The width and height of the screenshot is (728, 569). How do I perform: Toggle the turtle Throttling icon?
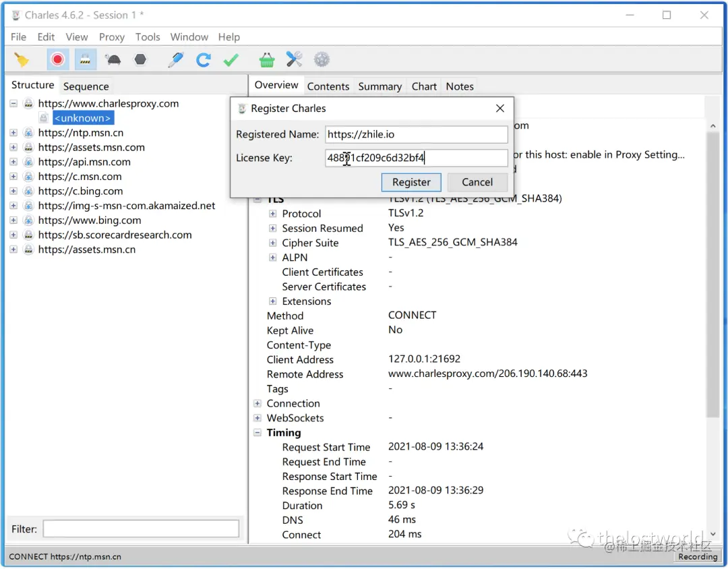click(113, 59)
